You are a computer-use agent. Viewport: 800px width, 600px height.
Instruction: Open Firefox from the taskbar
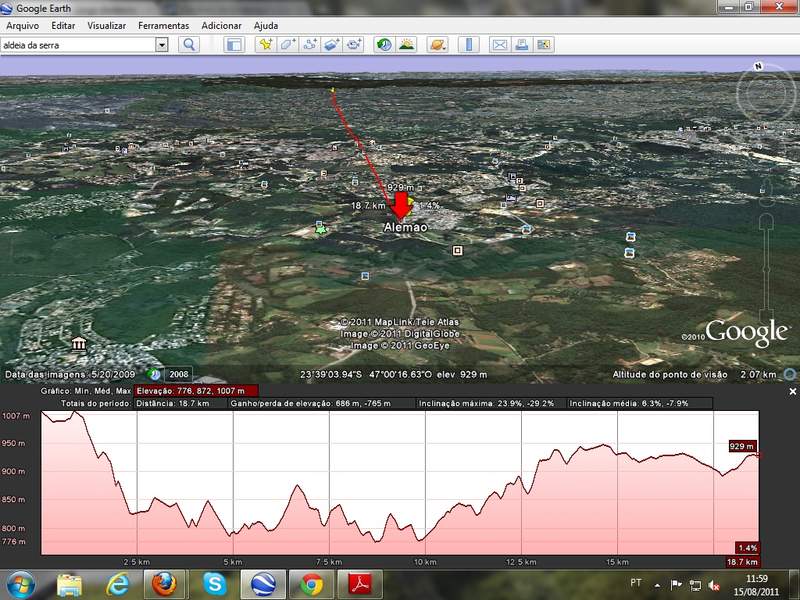click(164, 585)
